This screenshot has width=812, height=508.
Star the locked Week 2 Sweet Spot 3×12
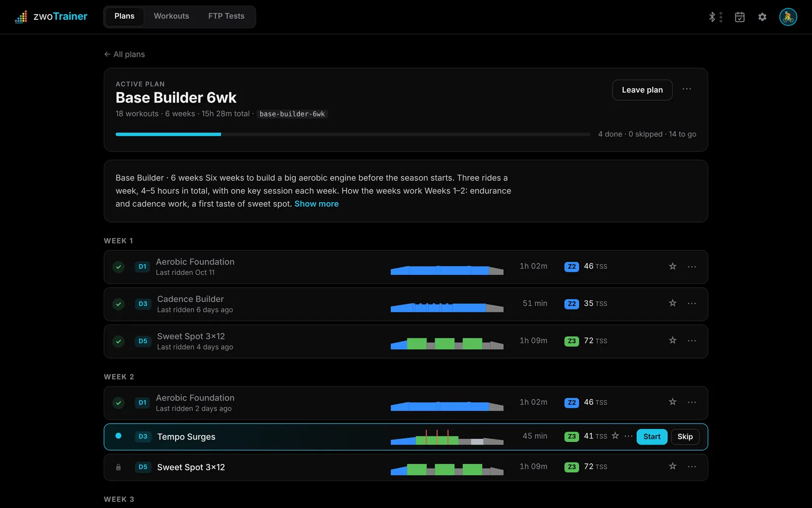(672, 466)
